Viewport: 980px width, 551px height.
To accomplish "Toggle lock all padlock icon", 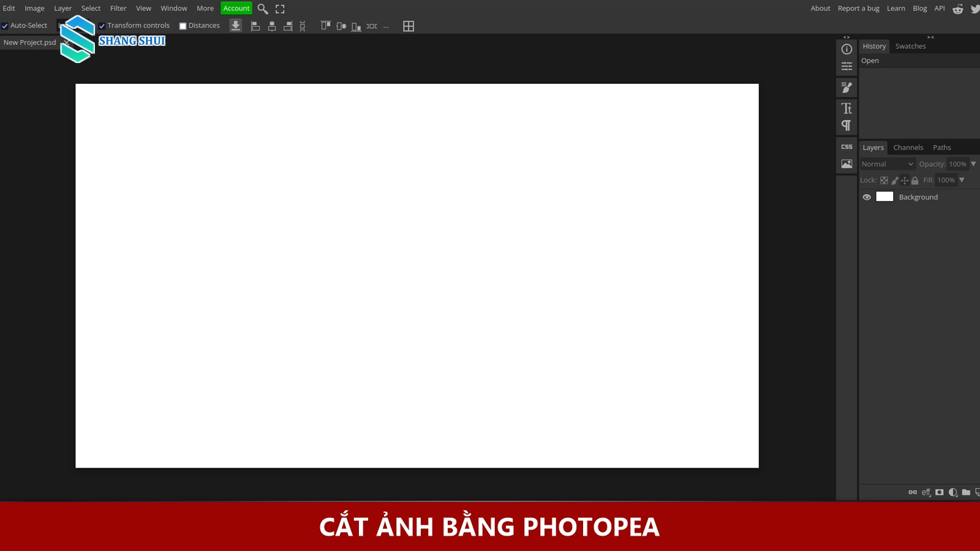I will (914, 181).
